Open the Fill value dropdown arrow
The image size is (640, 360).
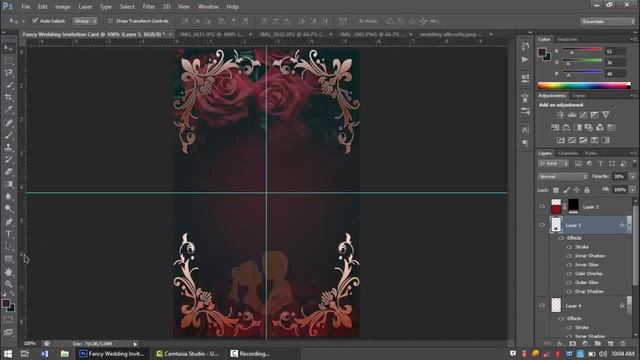(x=632, y=190)
